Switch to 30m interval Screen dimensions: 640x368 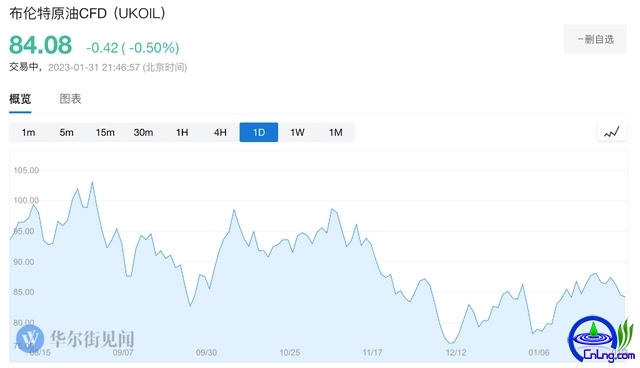[x=143, y=133]
